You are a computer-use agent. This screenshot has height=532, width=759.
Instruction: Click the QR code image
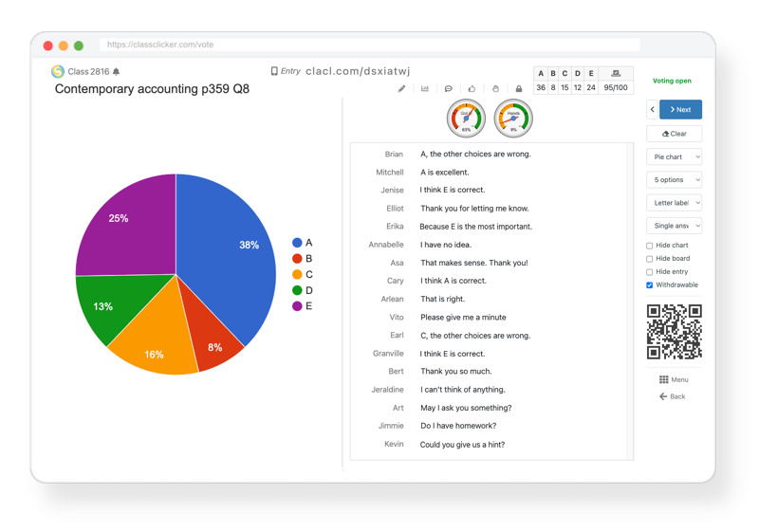(674, 331)
